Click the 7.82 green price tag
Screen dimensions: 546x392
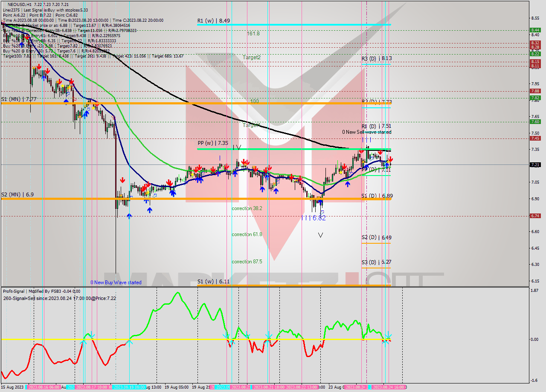coord(535,98)
